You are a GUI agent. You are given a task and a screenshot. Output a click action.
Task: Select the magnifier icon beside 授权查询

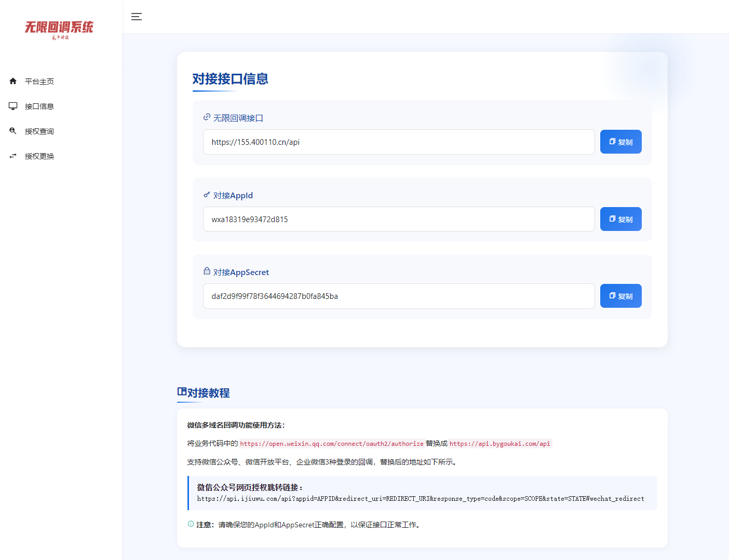coord(13,130)
